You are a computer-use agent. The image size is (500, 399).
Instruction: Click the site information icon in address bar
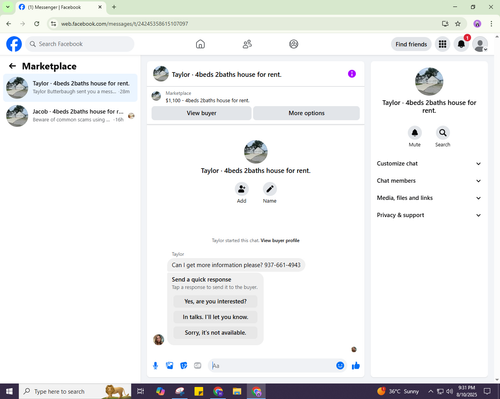click(53, 24)
